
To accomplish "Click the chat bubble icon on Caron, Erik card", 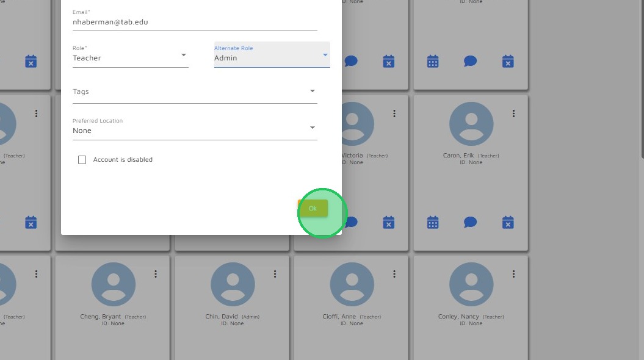I will (x=470, y=223).
